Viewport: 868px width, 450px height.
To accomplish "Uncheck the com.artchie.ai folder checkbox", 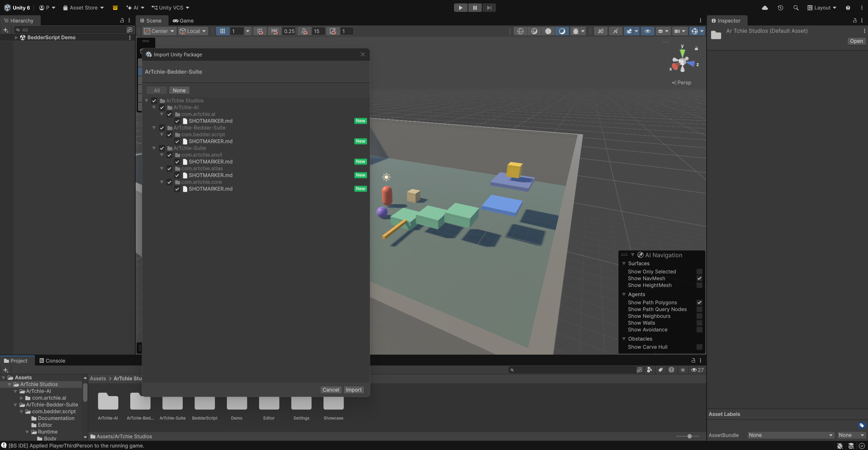I will (x=170, y=114).
